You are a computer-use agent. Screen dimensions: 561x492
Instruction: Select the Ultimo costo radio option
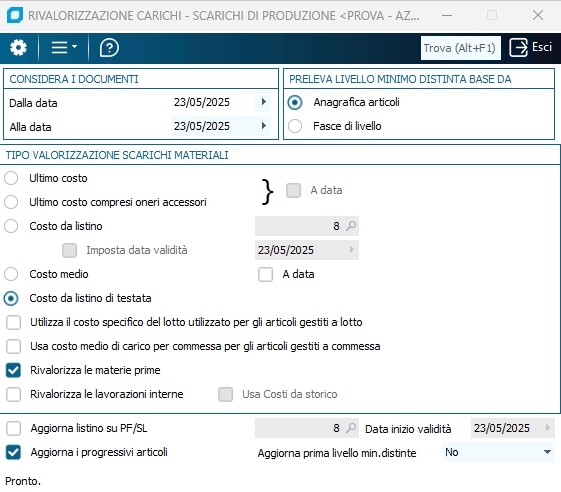11,178
